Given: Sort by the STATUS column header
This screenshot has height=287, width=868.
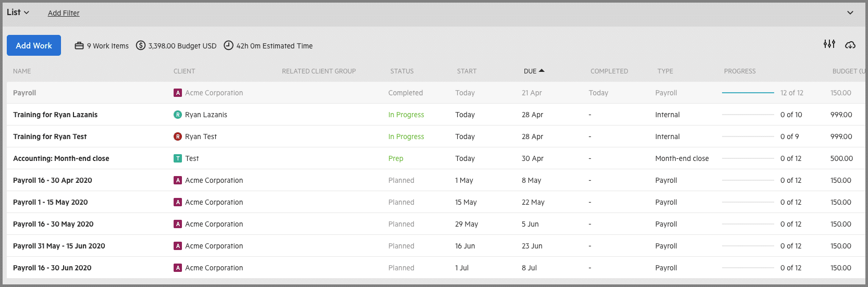Looking at the screenshot, I should tap(402, 71).
